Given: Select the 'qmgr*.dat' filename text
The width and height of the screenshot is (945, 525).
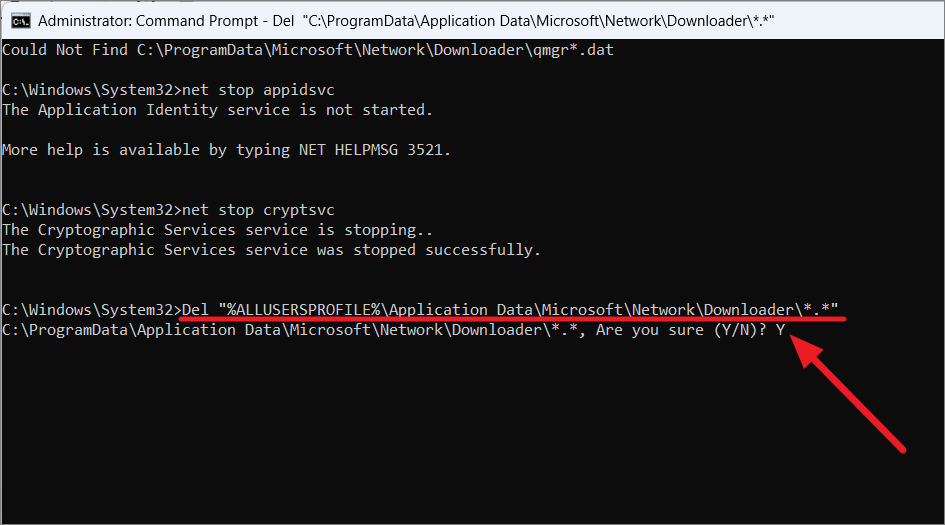Looking at the screenshot, I should click(x=573, y=49).
